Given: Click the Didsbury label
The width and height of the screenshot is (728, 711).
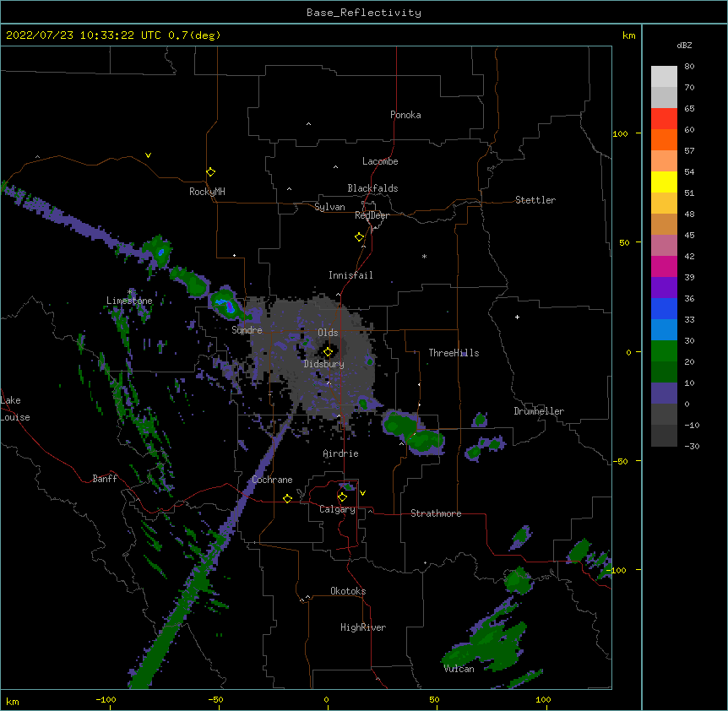Looking at the screenshot, I should point(324,364).
